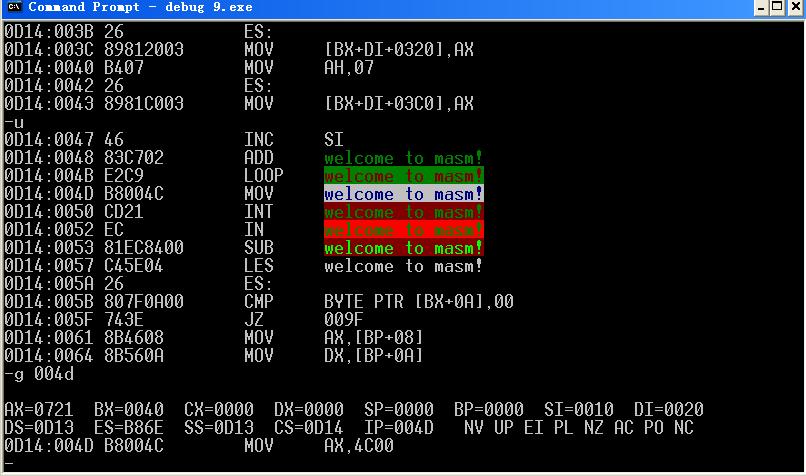
Task: Click the address '0D14:0057'
Action: click(x=49, y=266)
